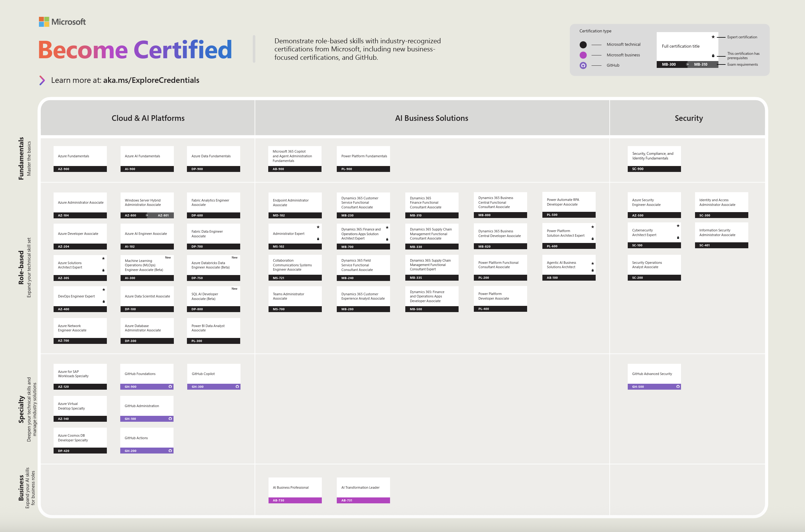Click the purple Microsoft business legend dot
This screenshot has width=805, height=532.
click(583, 55)
